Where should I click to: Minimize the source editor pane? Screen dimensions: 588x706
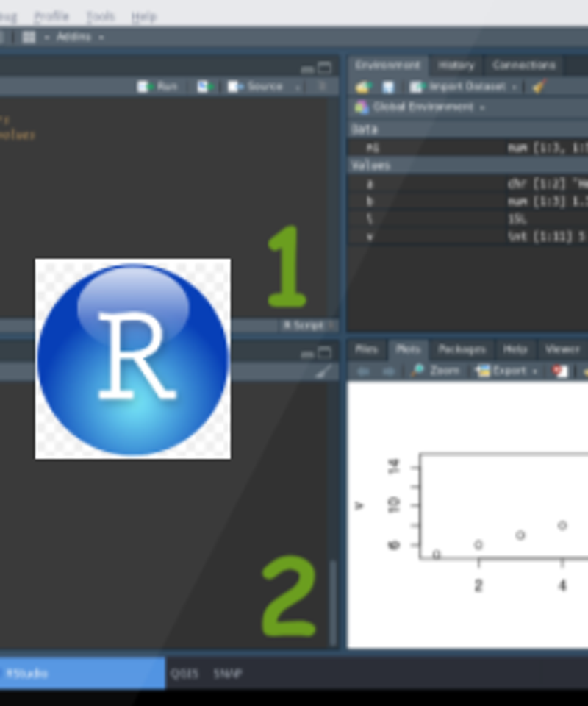tap(307, 68)
